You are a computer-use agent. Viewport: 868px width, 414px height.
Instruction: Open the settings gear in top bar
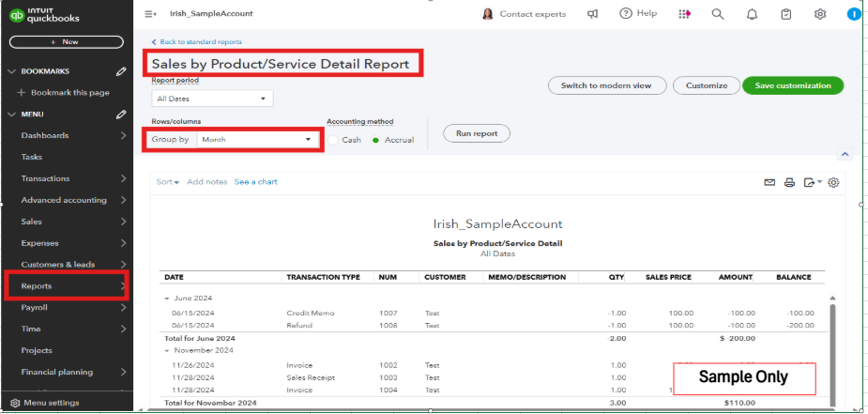pos(820,14)
